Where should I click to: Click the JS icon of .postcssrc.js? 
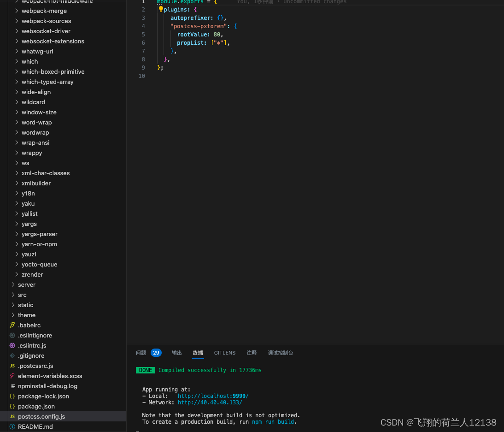[x=13, y=366]
